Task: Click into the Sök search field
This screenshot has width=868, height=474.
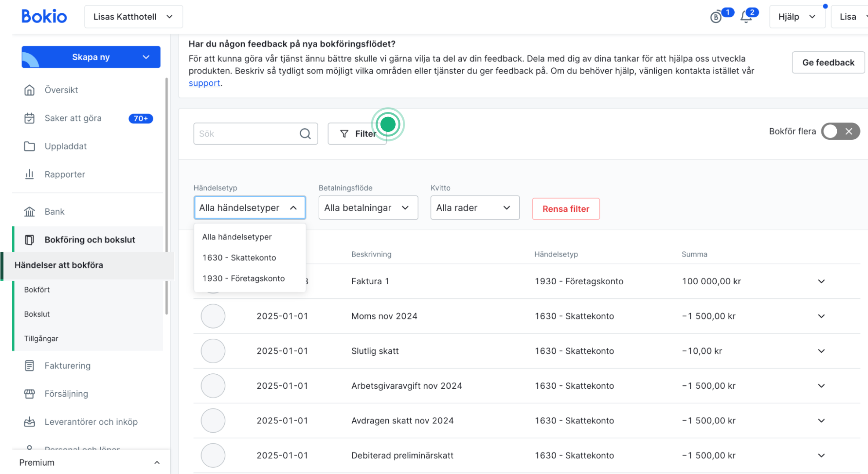Action: coord(246,134)
